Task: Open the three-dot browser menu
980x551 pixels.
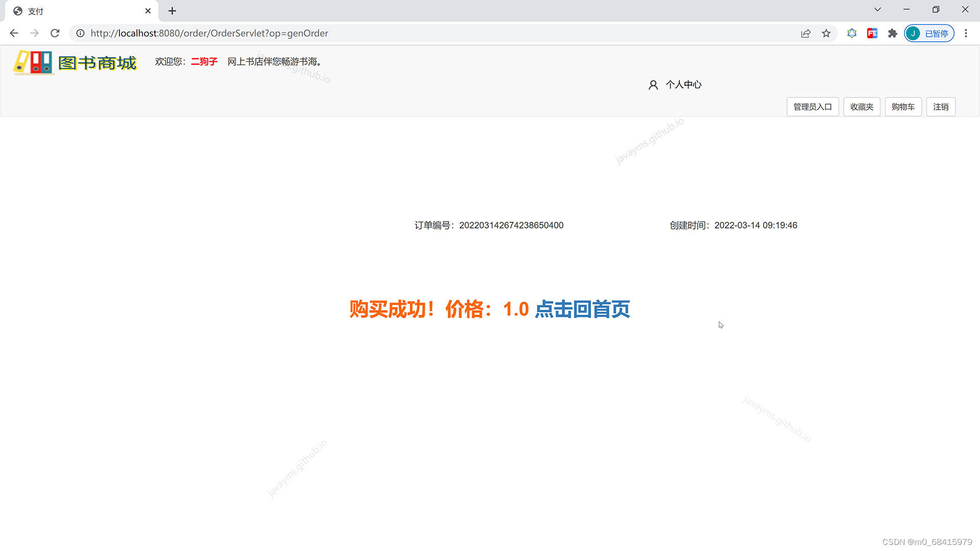Action: [966, 33]
